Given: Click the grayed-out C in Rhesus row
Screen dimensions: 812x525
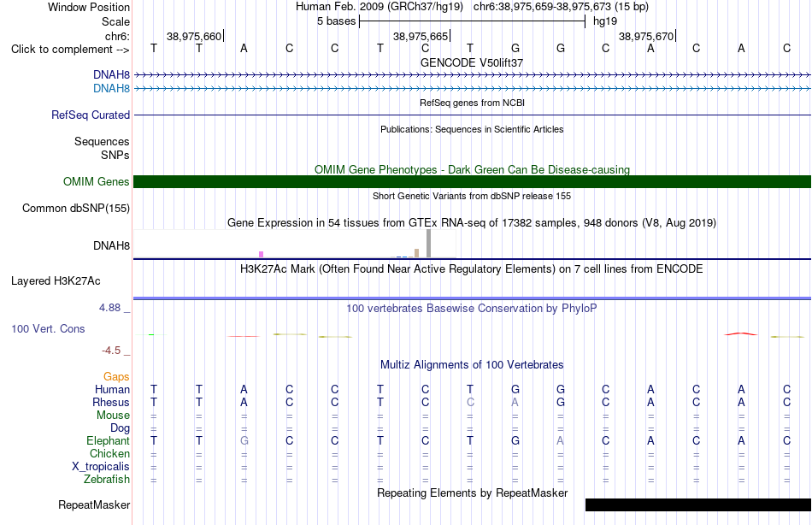Looking at the screenshot, I should pos(470,403).
